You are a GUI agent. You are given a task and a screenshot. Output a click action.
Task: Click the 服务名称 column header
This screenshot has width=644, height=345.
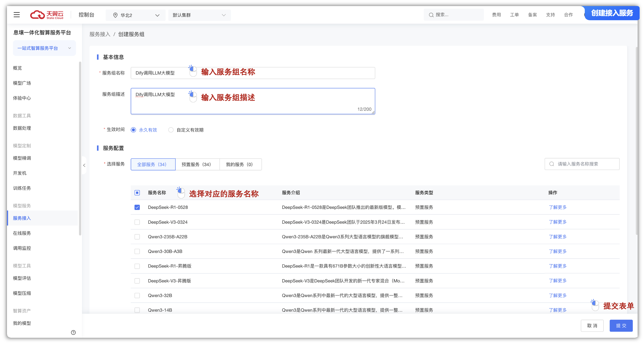point(157,193)
